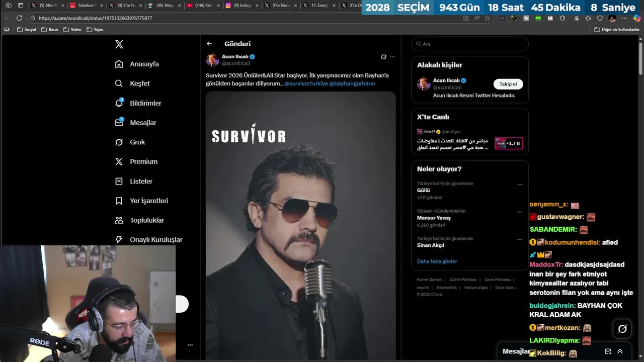644x362 pixels.
Task: Open the Yayın bookmarks folder
Action: (x=95, y=30)
